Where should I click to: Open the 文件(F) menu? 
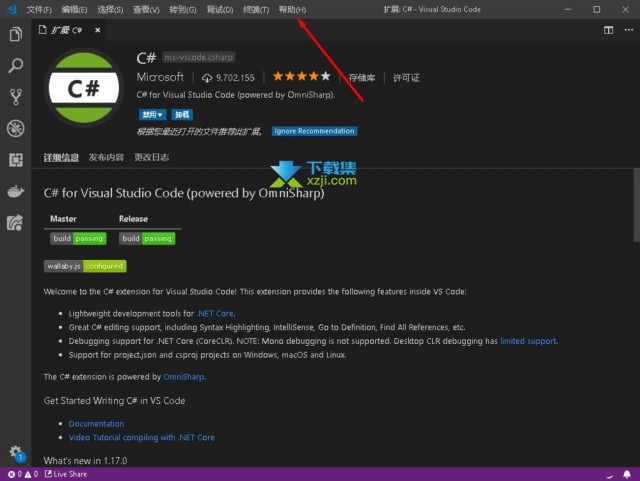(x=39, y=9)
